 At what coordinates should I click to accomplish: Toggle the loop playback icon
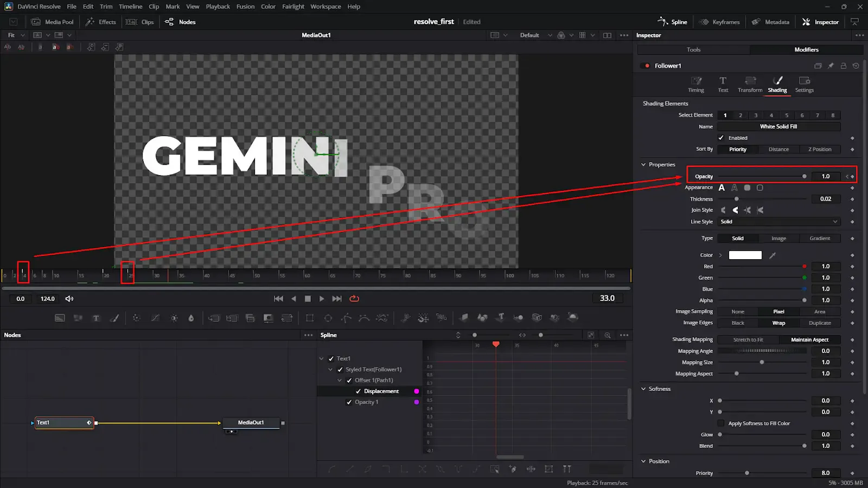click(354, 299)
